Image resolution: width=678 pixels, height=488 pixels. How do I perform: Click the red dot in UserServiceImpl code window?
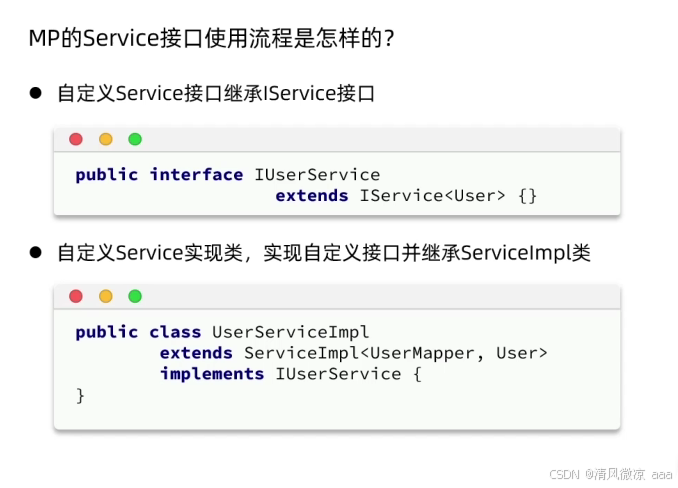(x=76, y=296)
